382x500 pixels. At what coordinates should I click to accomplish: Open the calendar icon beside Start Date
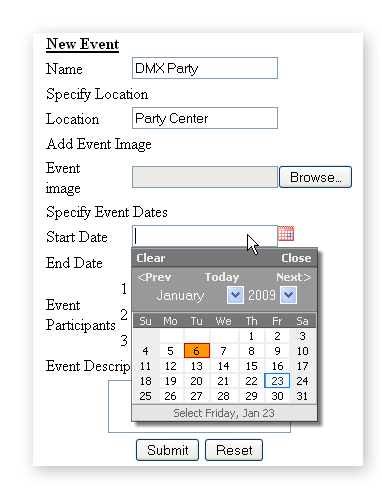(286, 233)
